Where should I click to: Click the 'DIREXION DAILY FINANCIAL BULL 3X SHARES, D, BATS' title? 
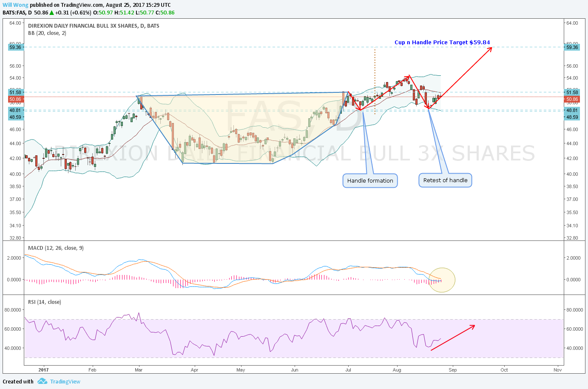[94, 26]
